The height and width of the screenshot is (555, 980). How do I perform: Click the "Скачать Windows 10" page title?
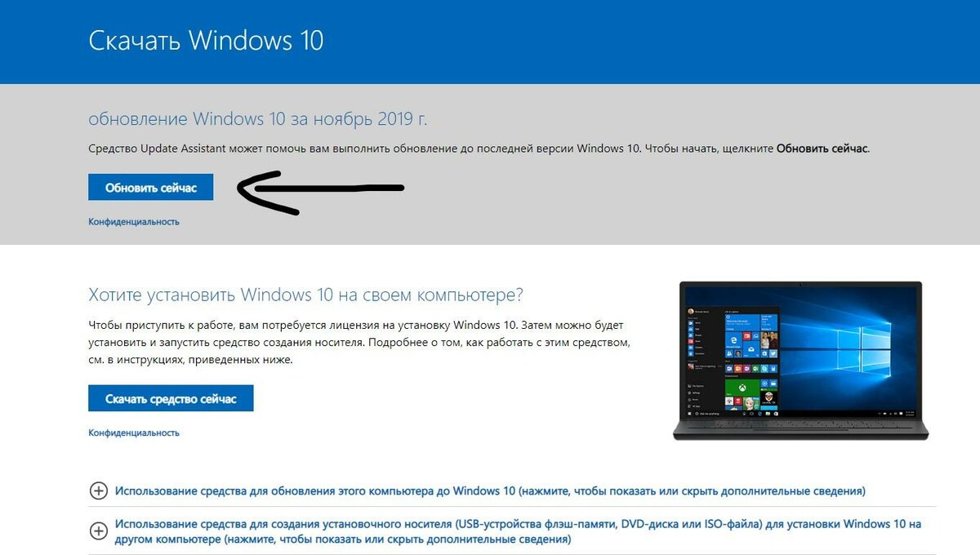pyautogui.click(x=206, y=41)
